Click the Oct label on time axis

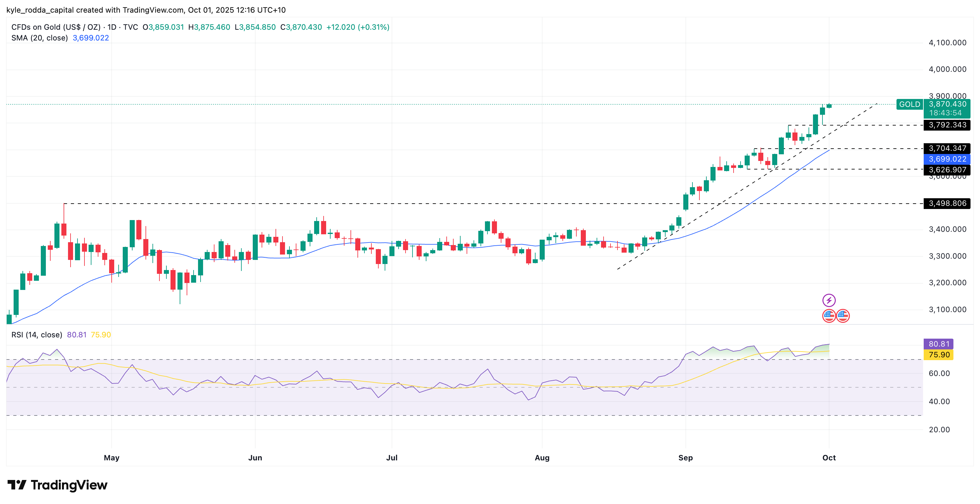(x=829, y=458)
